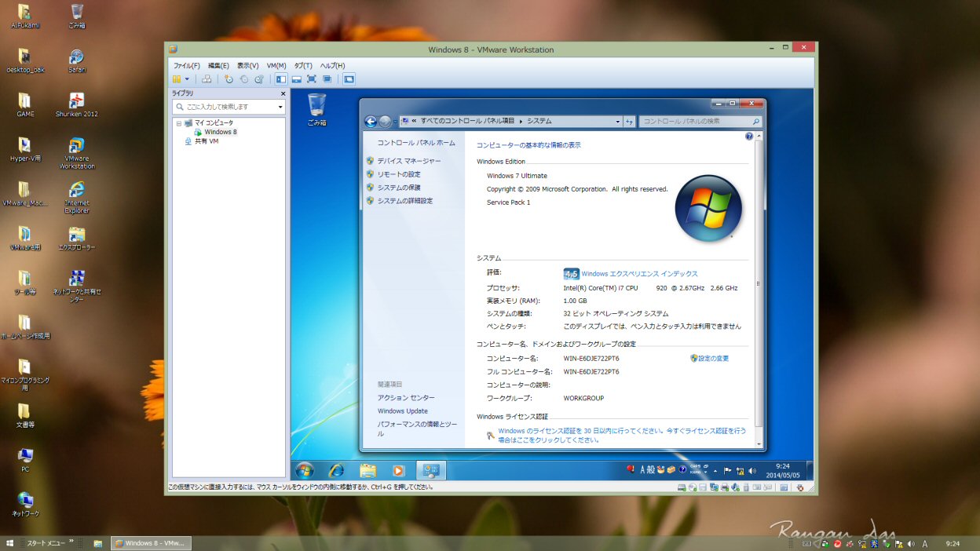Select 共有 VM in the library tree

pyautogui.click(x=201, y=141)
